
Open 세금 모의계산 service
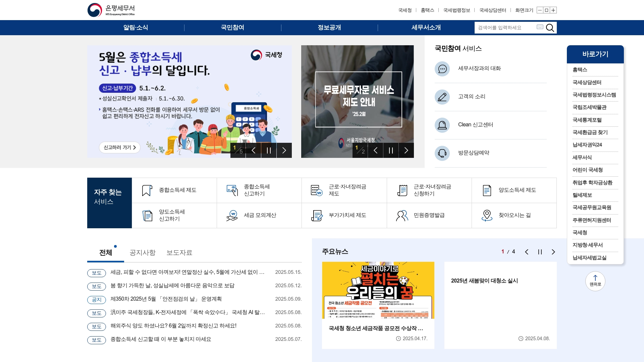259,216
